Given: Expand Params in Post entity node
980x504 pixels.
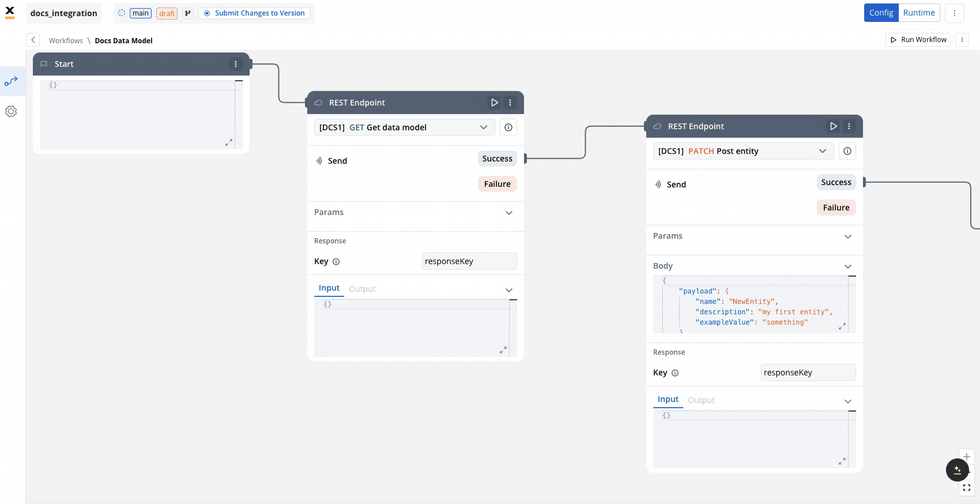Looking at the screenshot, I should pos(848,236).
